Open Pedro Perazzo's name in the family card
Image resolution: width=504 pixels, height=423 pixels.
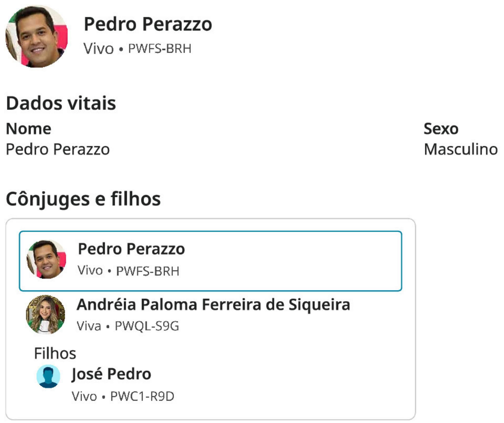pos(131,249)
